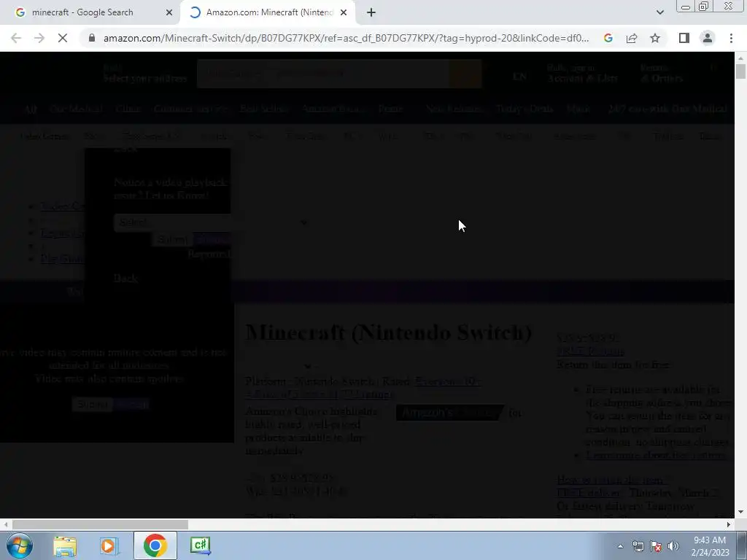Open Today's Deals in the nav bar

pos(525,109)
